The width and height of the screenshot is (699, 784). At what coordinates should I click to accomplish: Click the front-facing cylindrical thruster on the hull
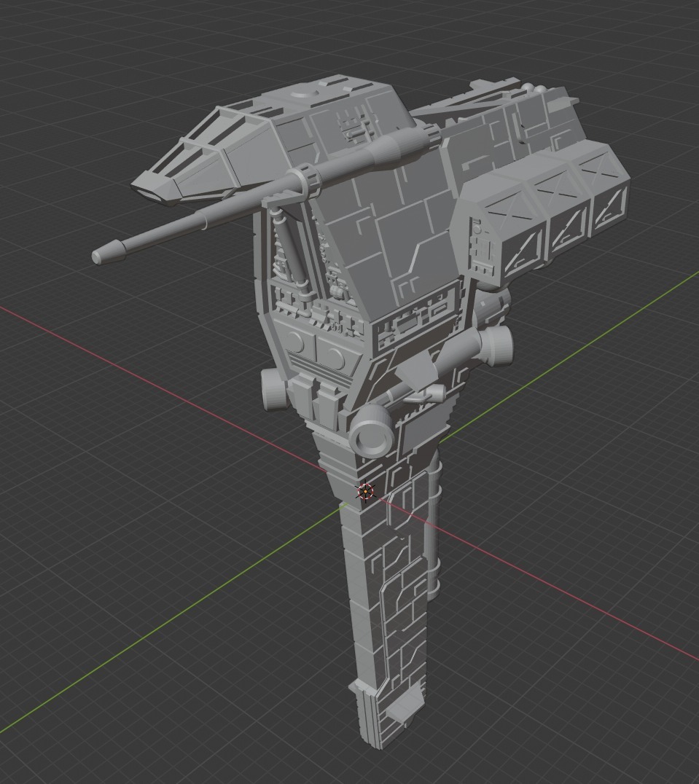pyautogui.click(x=372, y=430)
